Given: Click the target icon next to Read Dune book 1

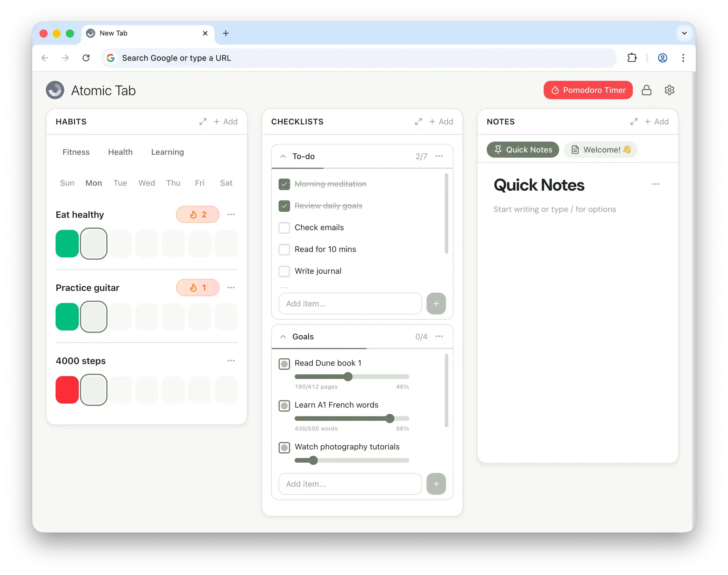Looking at the screenshot, I should [284, 363].
